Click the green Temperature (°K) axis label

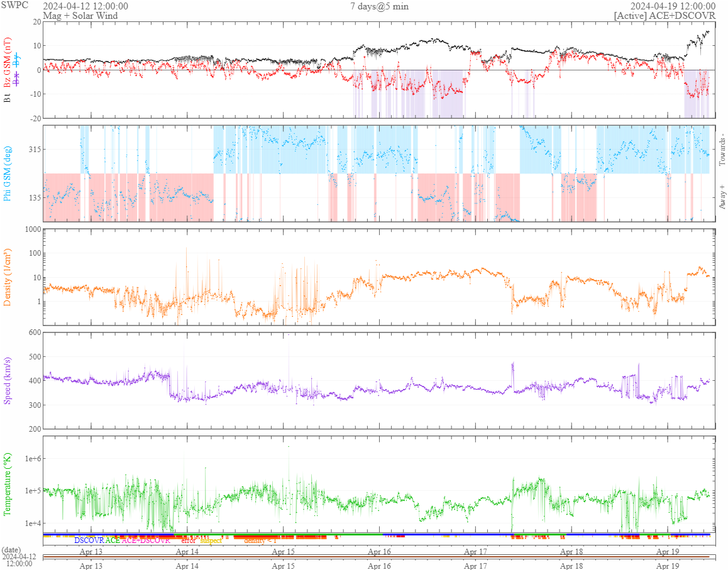(7, 484)
